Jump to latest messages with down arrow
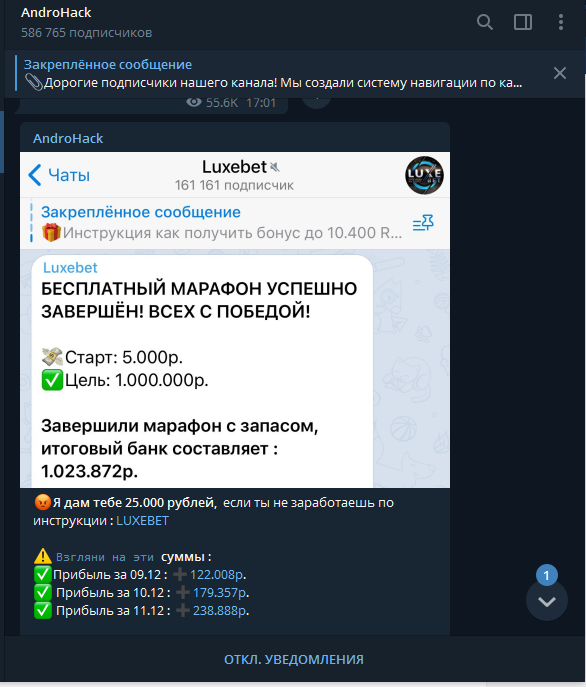This screenshot has height=687, width=586. pyautogui.click(x=547, y=602)
